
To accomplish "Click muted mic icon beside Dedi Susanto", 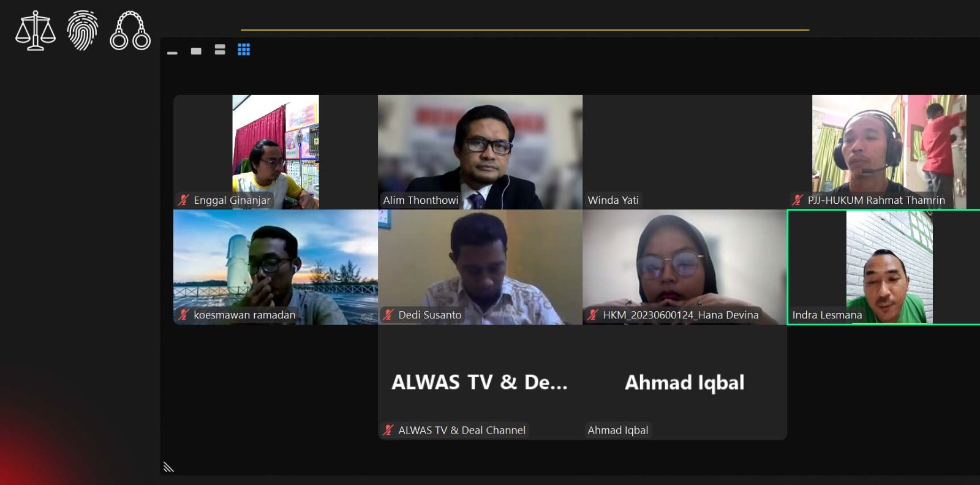I will pos(388,315).
